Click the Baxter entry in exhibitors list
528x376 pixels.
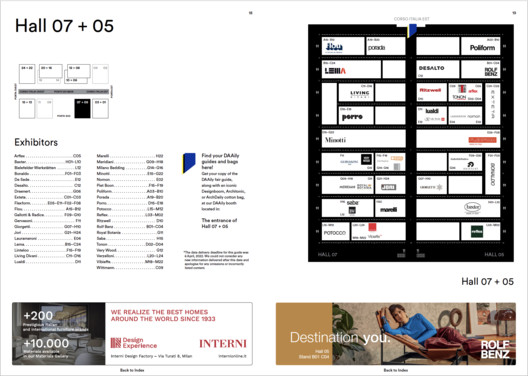point(47,162)
